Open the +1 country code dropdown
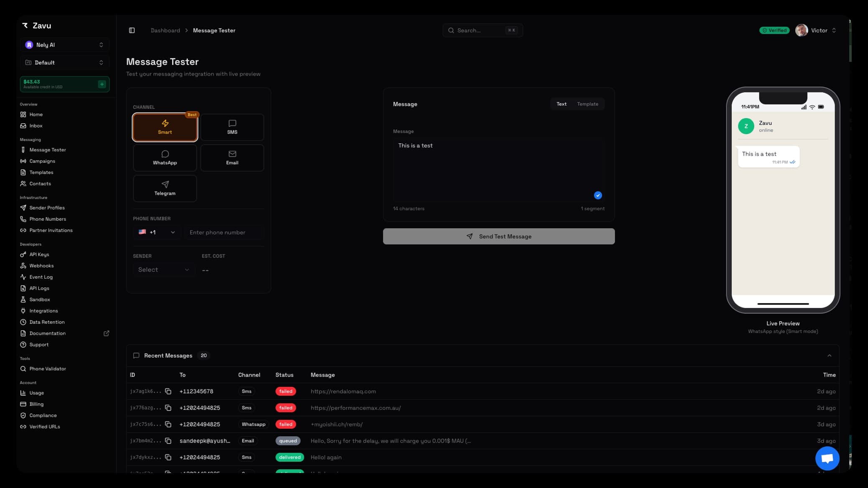The width and height of the screenshot is (868, 488). [157, 232]
